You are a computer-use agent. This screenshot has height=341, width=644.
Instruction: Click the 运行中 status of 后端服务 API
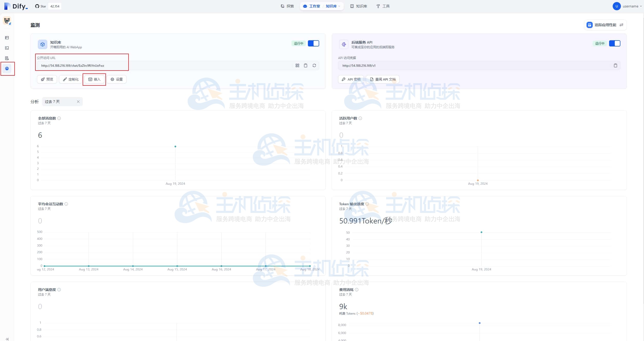tap(600, 43)
